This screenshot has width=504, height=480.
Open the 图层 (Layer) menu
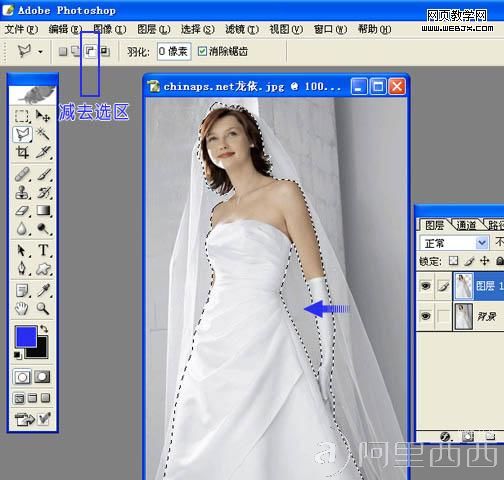coord(154,30)
